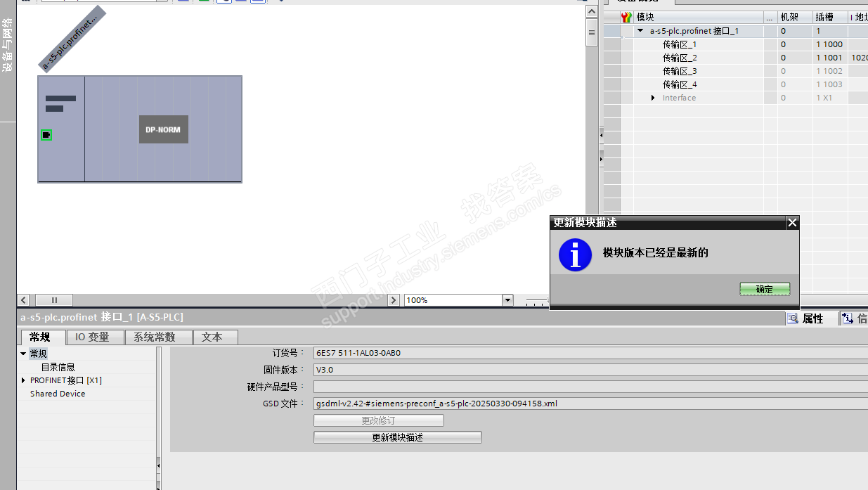The width and height of the screenshot is (868, 490).
Task: Click the DP-NORM module in device view
Action: click(x=164, y=129)
